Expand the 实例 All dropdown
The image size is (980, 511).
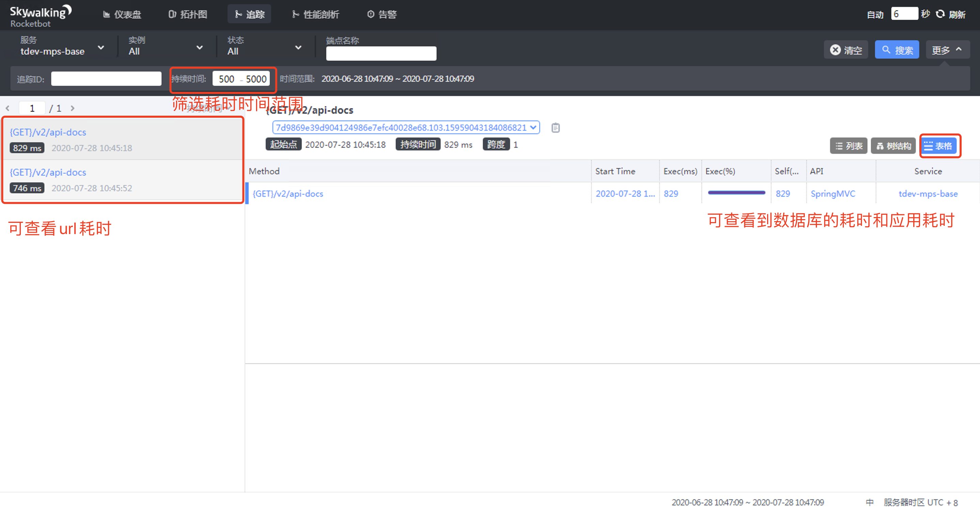(165, 47)
